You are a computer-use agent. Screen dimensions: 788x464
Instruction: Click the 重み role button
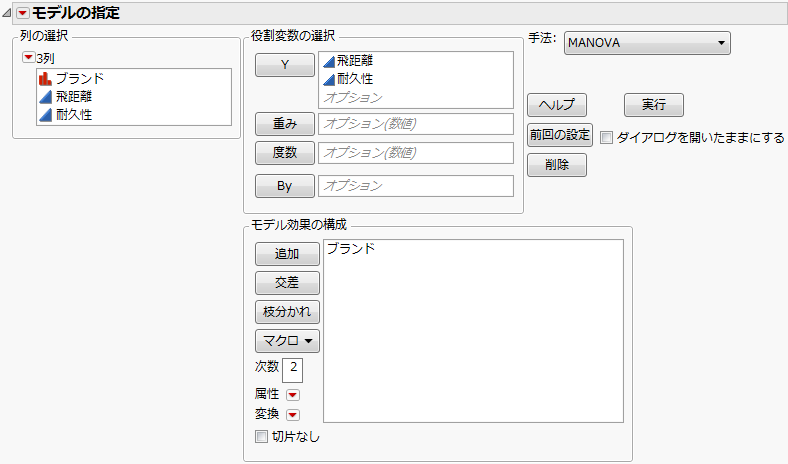click(x=284, y=125)
